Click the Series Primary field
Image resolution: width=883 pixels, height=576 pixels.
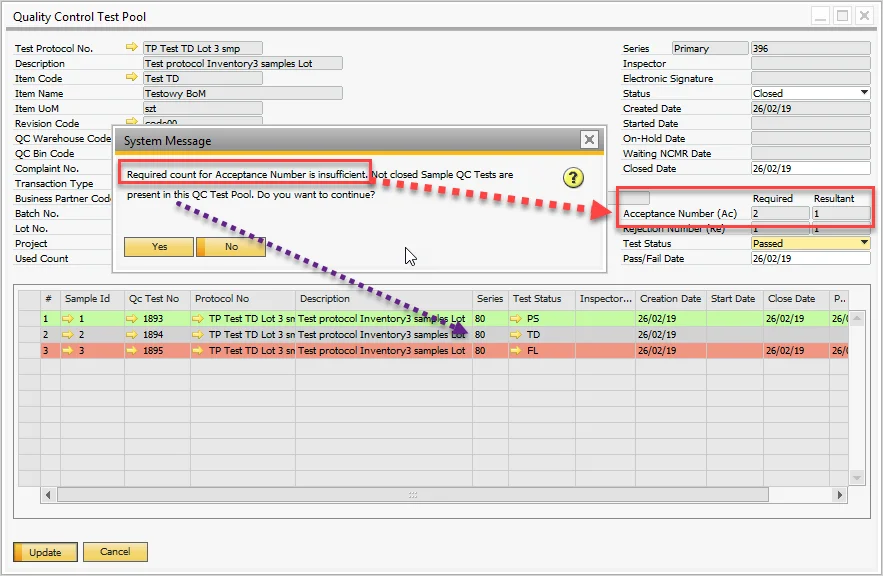[710, 48]
